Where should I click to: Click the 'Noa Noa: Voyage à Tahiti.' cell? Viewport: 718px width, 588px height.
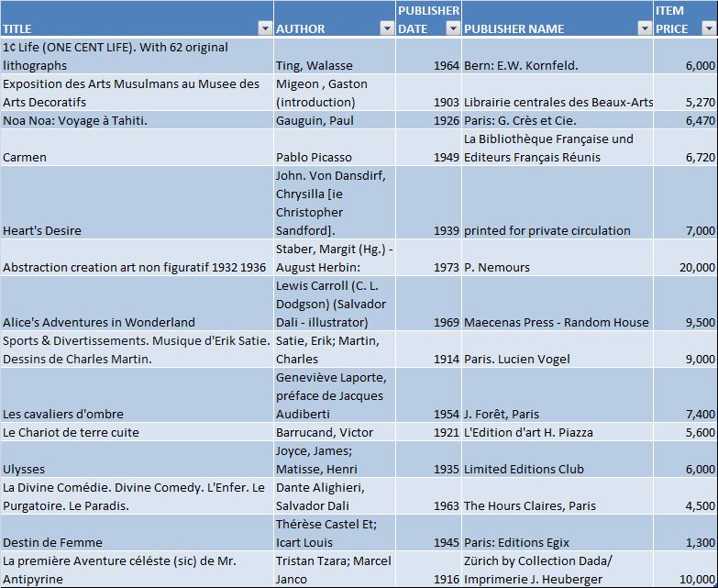(x=137, y=120)
